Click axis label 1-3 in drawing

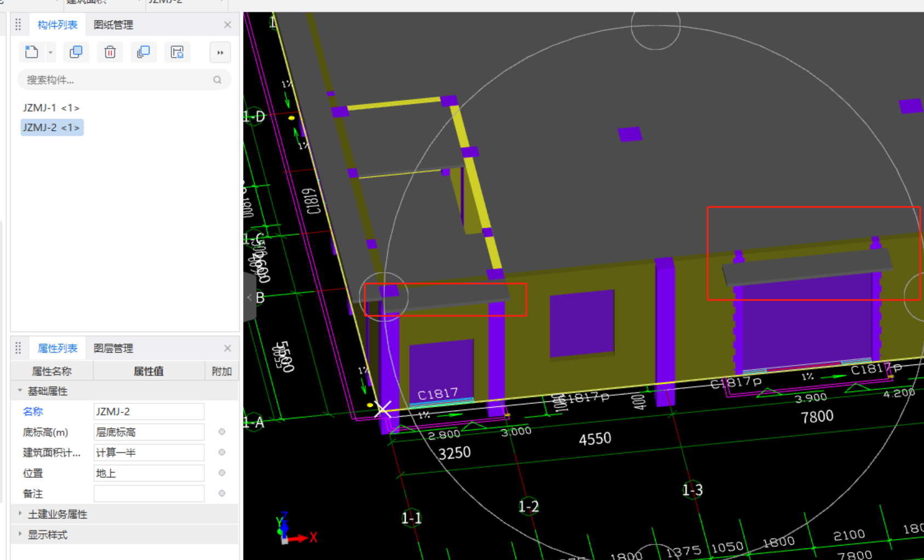[692, 490]
